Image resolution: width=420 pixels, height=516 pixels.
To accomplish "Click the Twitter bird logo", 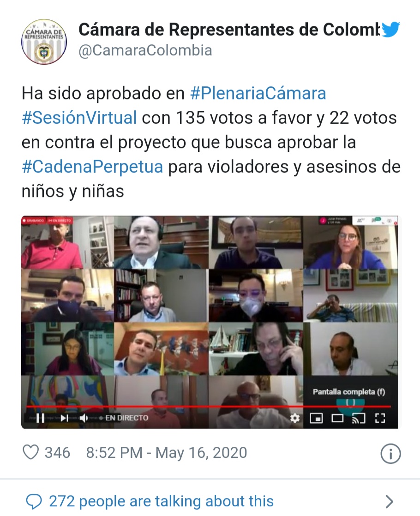I will click(x=390, y=30).
